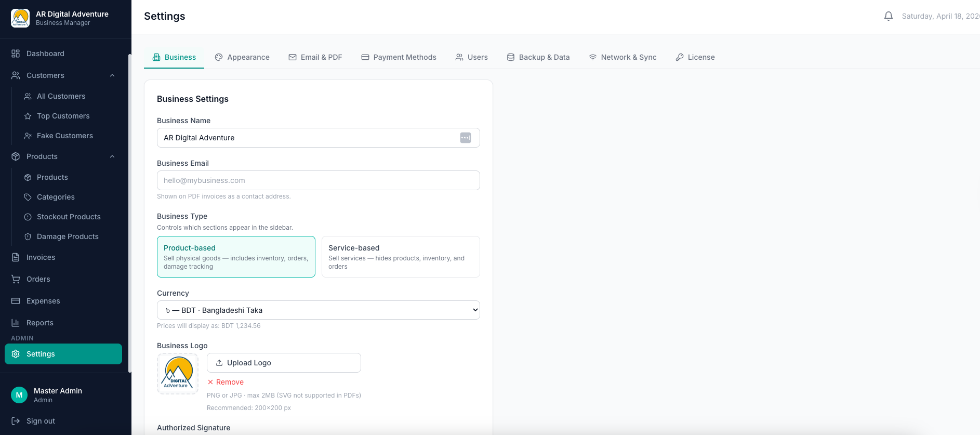Click the Orders cart icon
The width and height of the screenshot is (980, 435).
click(16, 279)
